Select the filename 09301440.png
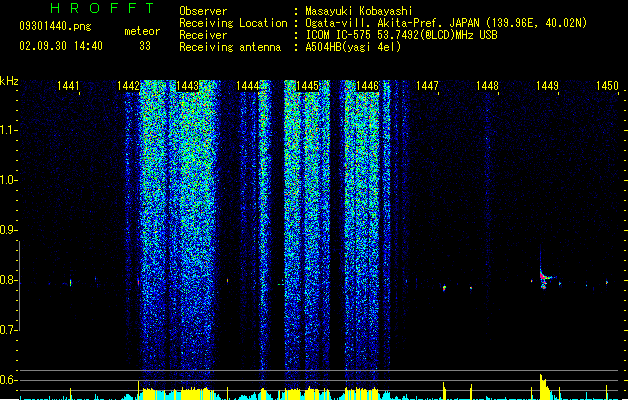 [x=55, y=27]
